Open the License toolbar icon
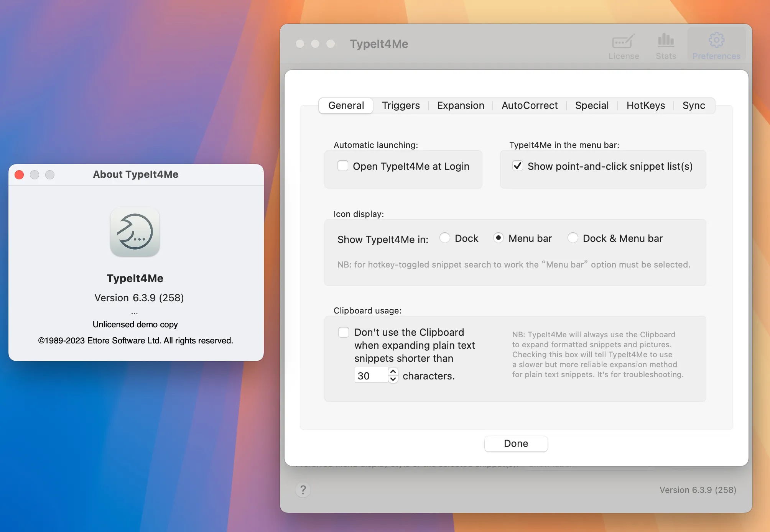Screen dimensions: 770x532 pos(624,47)
